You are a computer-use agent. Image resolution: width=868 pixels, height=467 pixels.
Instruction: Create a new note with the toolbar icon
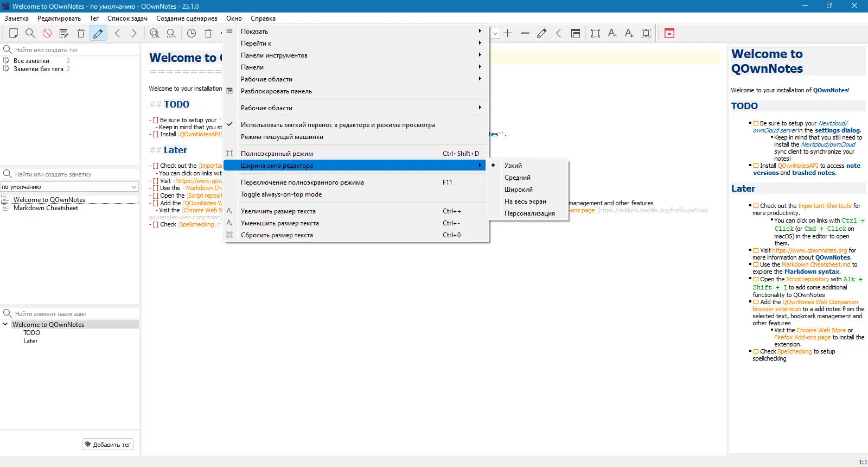pos(14,33)
